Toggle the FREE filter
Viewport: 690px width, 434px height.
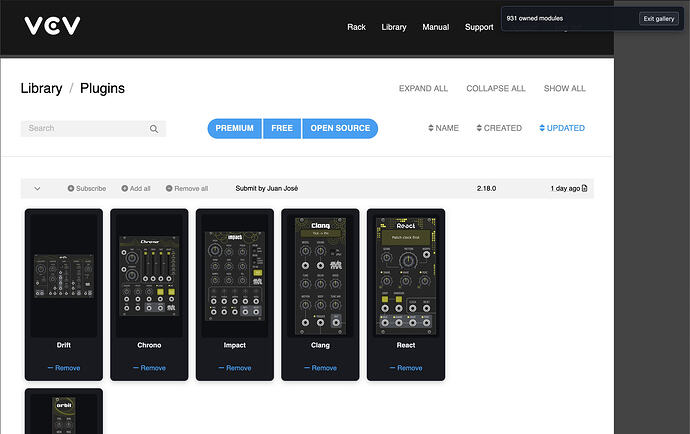[282, 128]
